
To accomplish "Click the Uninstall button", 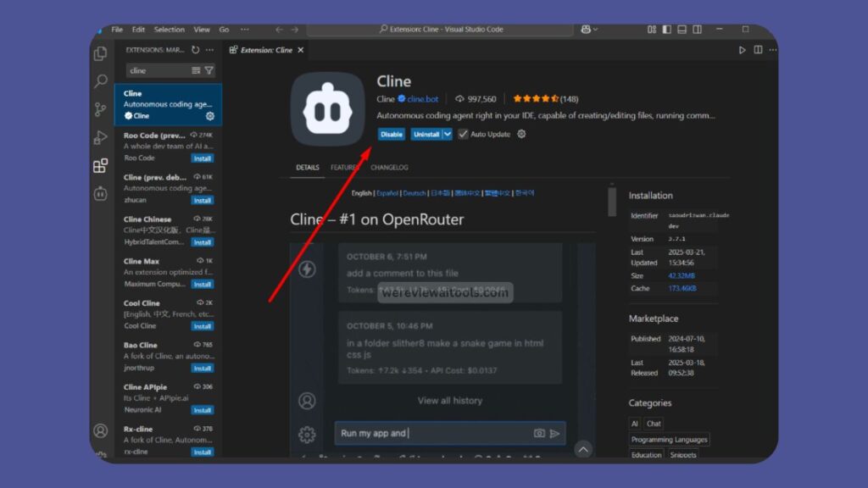I will click(x=426, y=134).
